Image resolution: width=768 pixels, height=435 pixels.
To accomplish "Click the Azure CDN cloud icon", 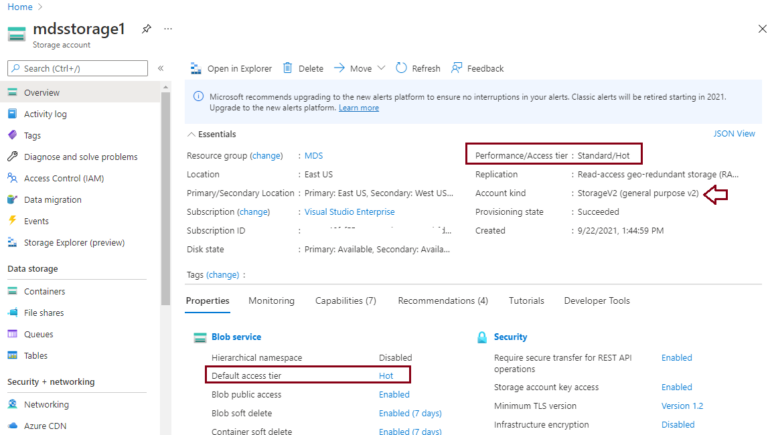I will (12, 426).
